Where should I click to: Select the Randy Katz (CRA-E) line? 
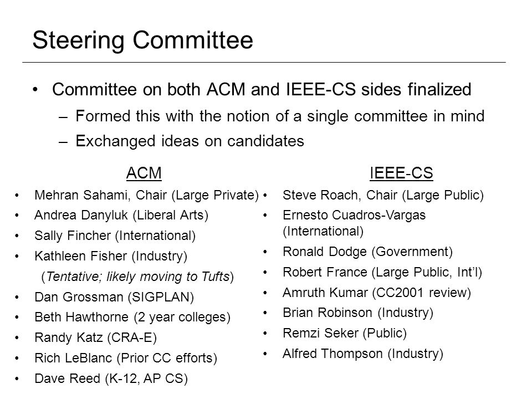(x=95, y=338)
